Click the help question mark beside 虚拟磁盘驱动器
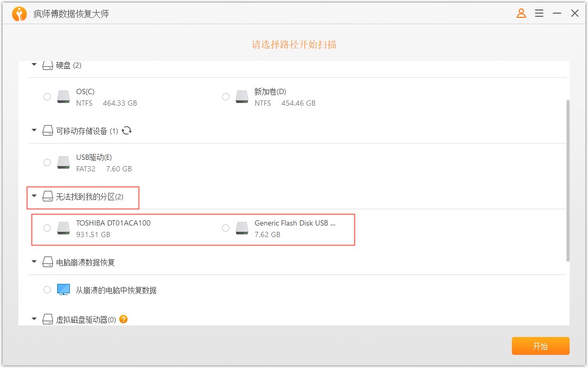Viewport: 588px width, 368px height. click(x=124, y=319)
